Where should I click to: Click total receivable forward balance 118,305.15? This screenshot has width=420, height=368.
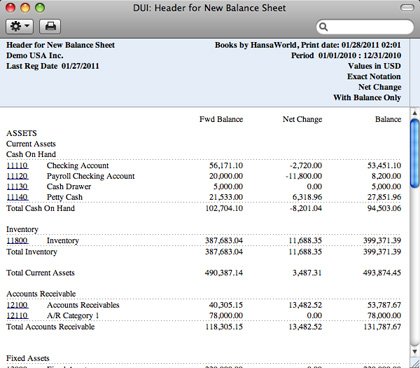click(x=224, y=327)
